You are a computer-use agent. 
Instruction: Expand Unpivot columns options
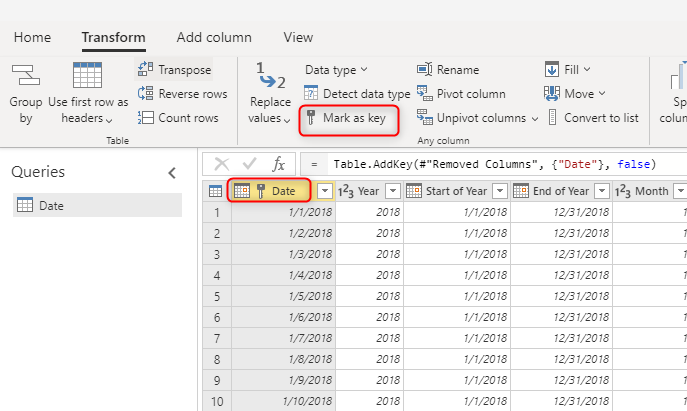point(535,118)
